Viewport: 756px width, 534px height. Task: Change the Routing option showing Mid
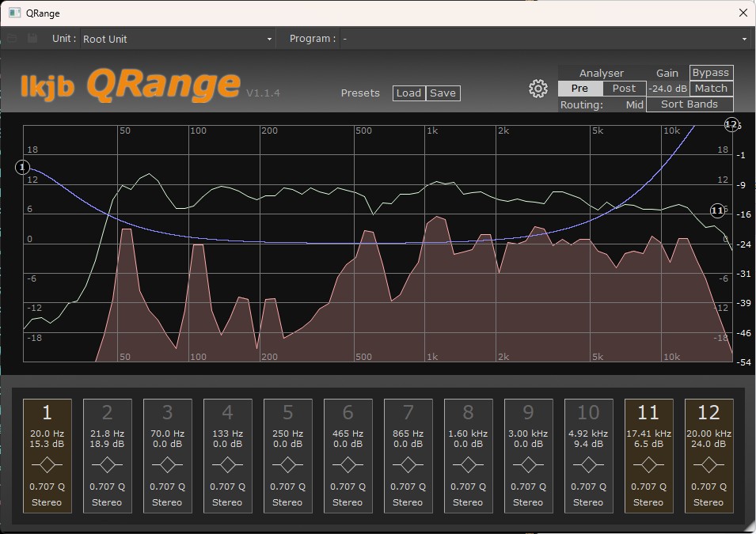634,104
